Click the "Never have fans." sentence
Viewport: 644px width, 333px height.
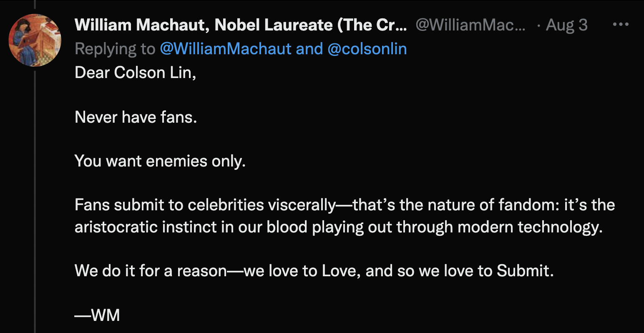136,117
